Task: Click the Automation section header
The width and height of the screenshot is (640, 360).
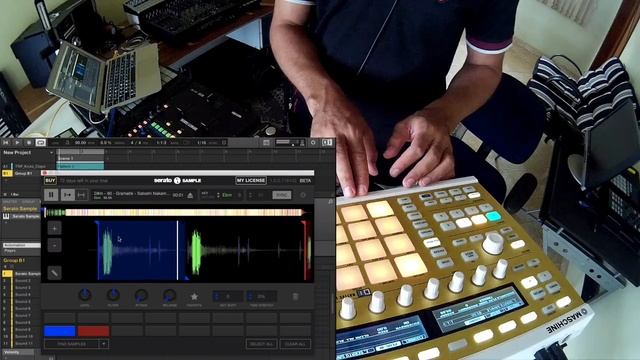Action: tap(21, 245)
